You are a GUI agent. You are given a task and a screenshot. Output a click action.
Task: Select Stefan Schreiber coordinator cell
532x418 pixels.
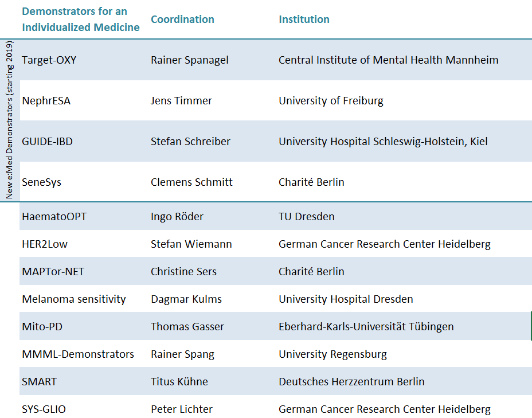pyautogui.click(x=191, y=142)
